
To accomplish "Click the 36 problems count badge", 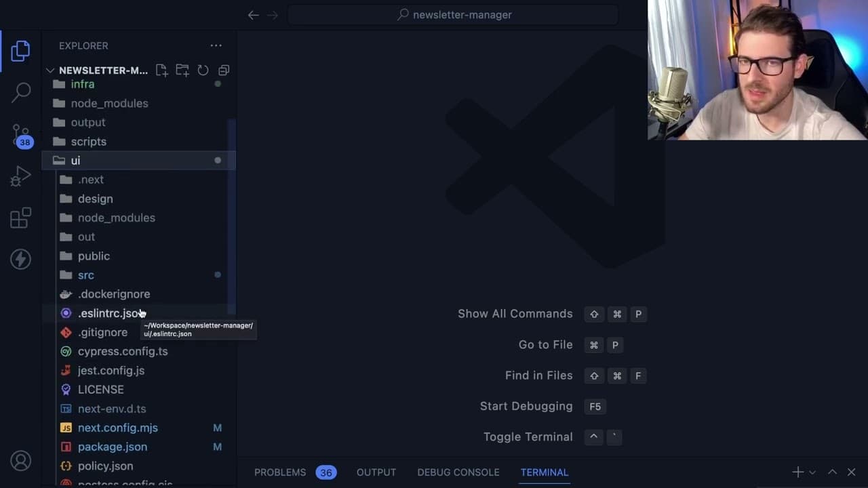I will (x=326, y=472).
